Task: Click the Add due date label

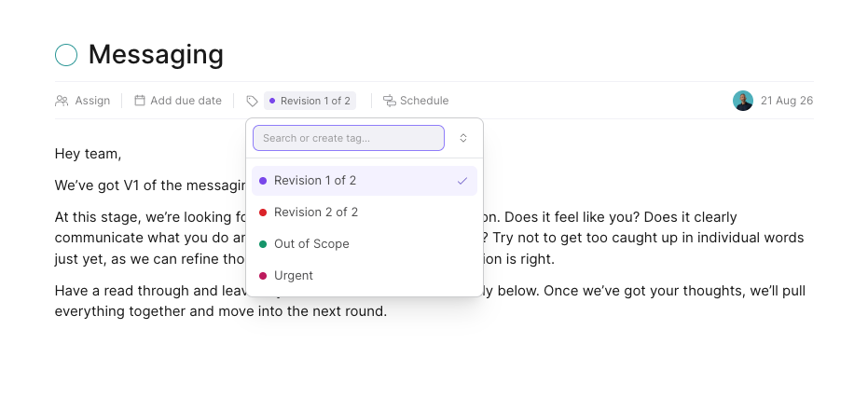Action: [186, 101]
